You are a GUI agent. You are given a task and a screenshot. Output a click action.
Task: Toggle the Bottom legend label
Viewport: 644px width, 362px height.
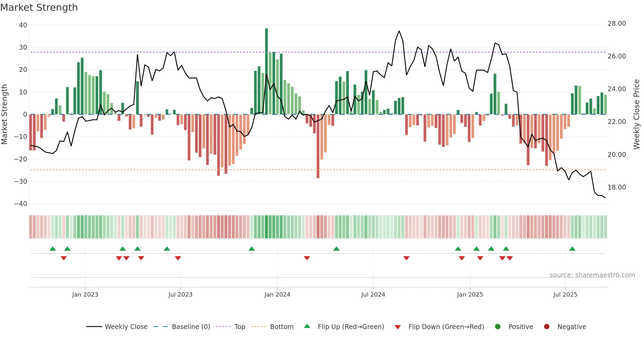click(x=282, y=327)
